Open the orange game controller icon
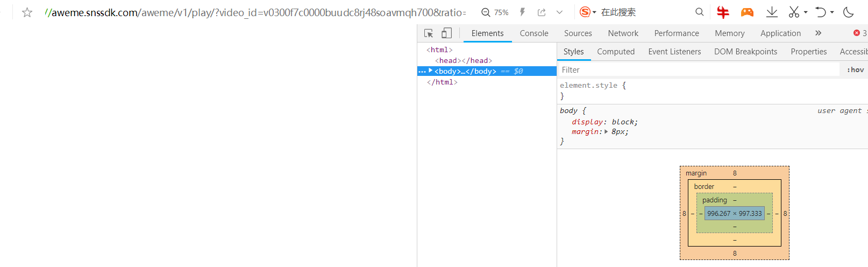This screenshot has width=868, height=267. coord(747,12)
